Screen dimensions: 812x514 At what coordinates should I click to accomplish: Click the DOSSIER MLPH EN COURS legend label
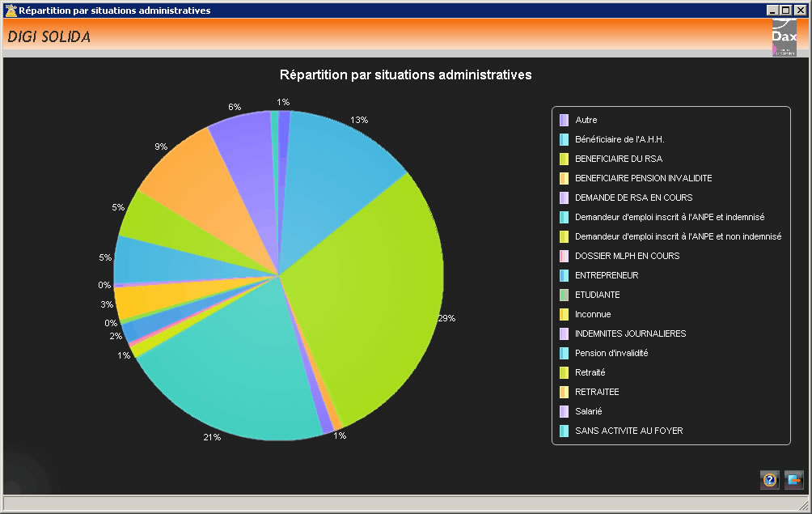pos(627,256)
